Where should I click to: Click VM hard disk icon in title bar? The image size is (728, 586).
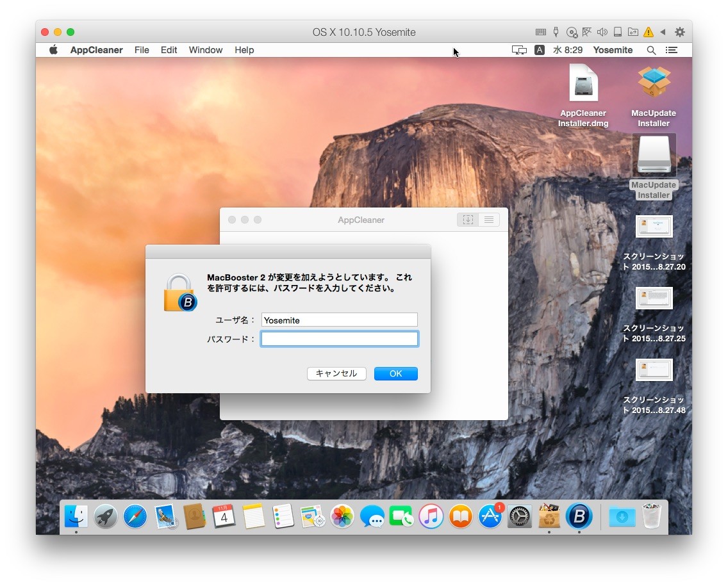(x=618, y=32)
